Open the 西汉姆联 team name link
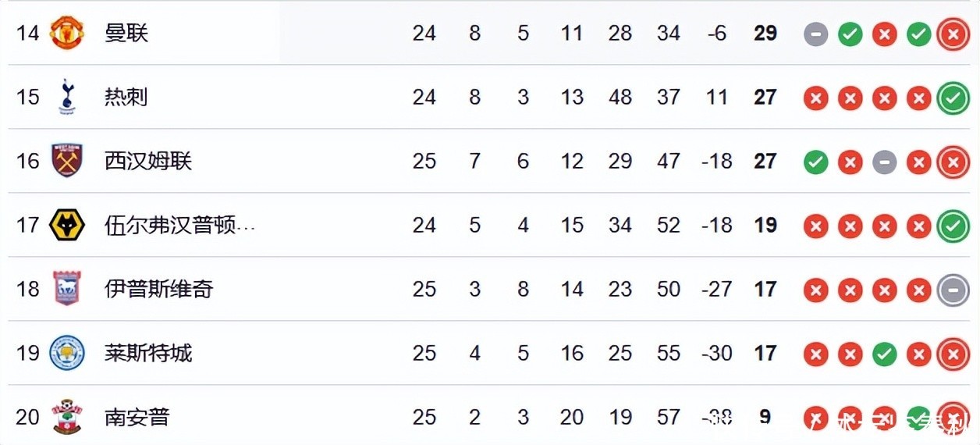This screenshot has width=980, height=445. (x=147, y=162)
